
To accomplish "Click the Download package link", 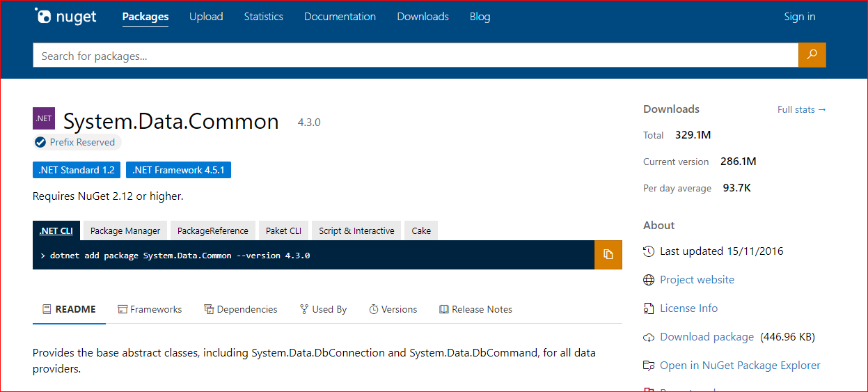I will [x=707, y=337].
